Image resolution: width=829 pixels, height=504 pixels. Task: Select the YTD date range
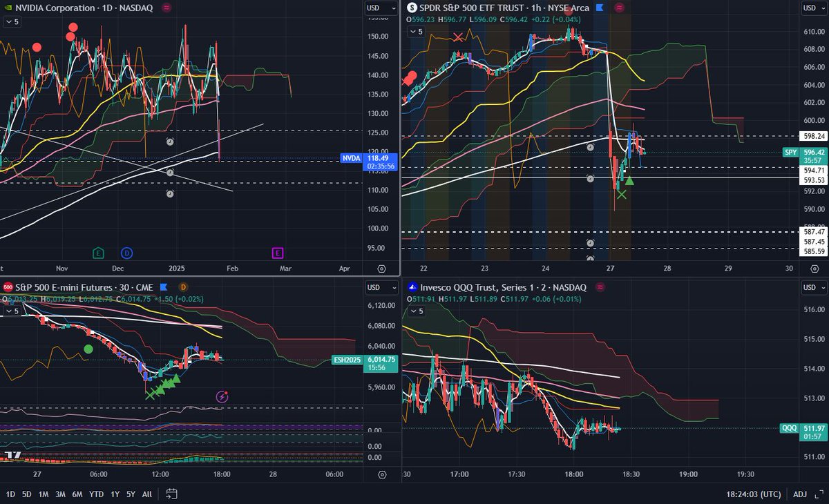[97, 494]
